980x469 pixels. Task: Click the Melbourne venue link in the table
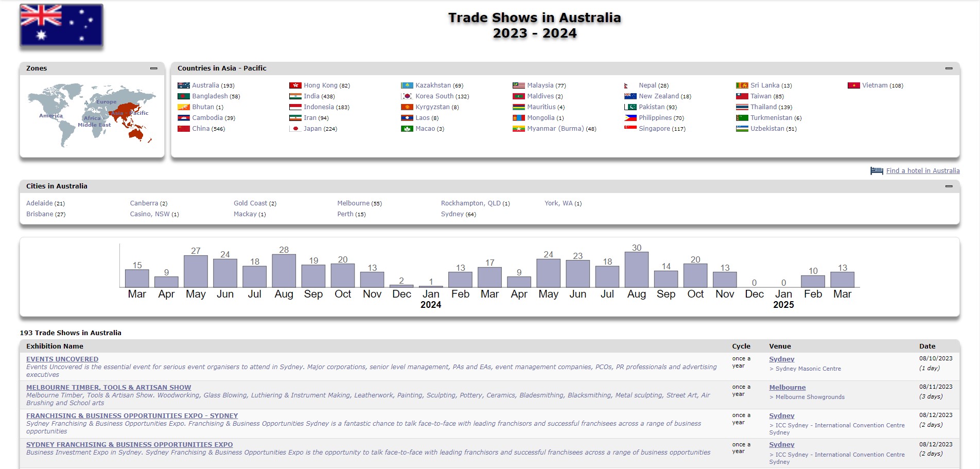pos(787,388)
